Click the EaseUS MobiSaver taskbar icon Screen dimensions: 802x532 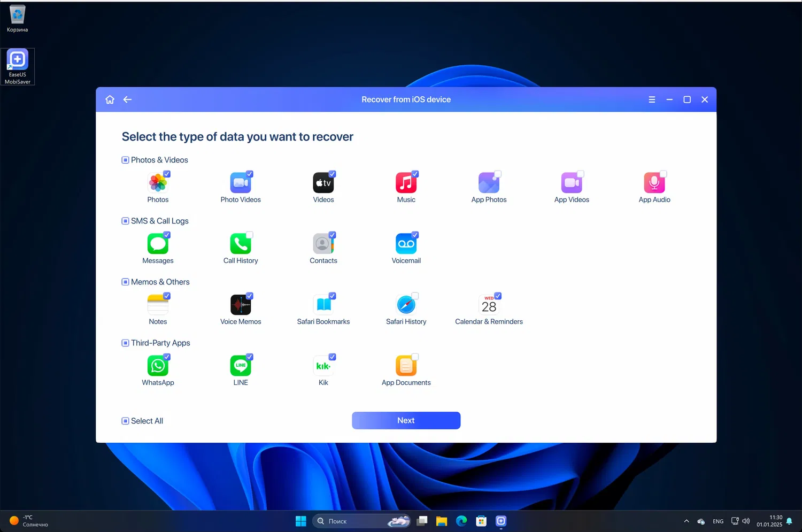[501, 521]
